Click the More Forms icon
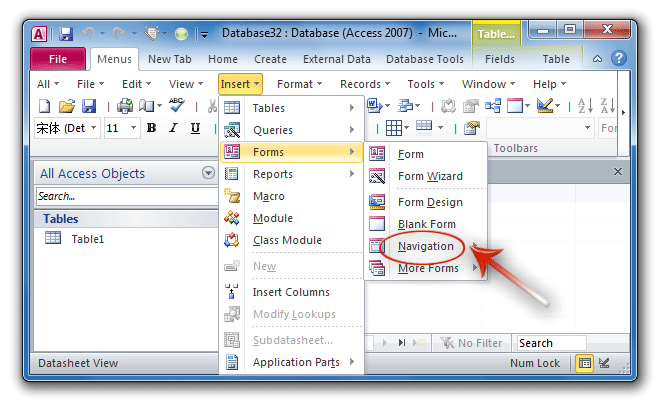The width and height of the screenshot is (663, 408). [x=377, y=268]
